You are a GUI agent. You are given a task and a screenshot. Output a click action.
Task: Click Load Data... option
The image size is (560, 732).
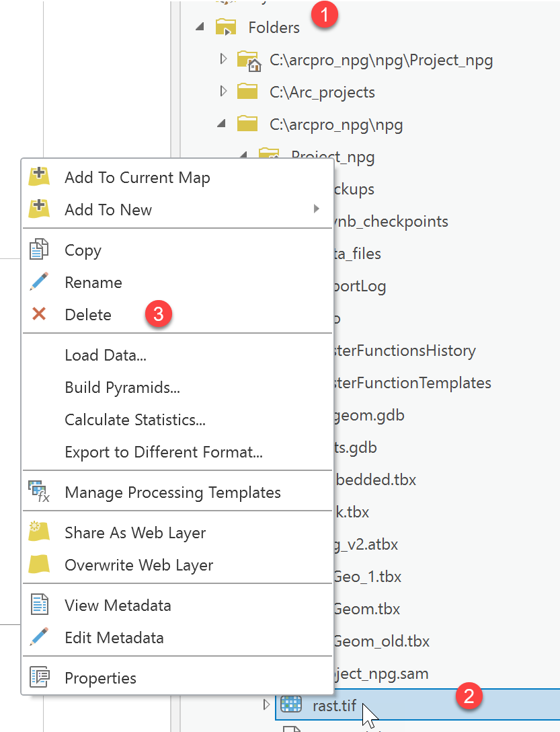coord(106,355)
